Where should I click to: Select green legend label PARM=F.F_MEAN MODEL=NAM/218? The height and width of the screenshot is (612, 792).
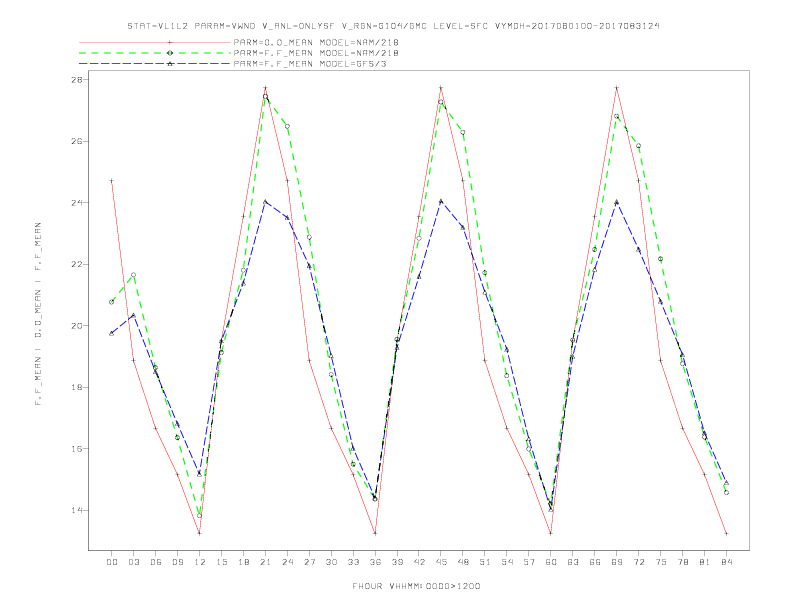click(x=316, y=53)
